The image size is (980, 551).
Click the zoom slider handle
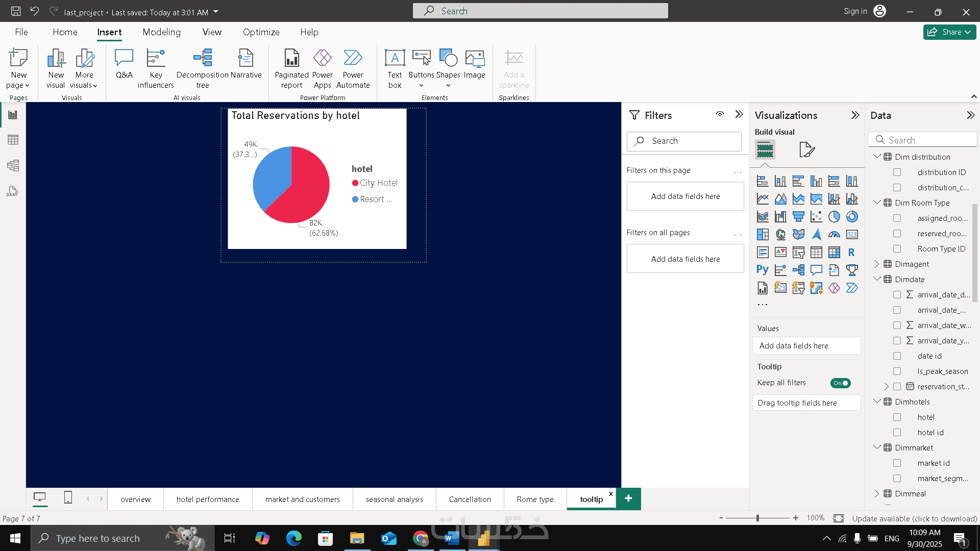tap(757, 518)
